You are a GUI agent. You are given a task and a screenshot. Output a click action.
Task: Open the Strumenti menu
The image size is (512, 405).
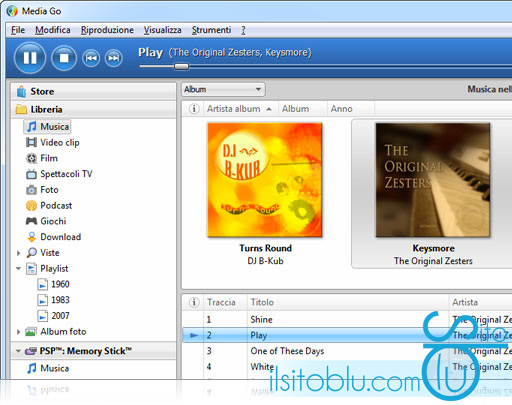click(x=211, y=30)
